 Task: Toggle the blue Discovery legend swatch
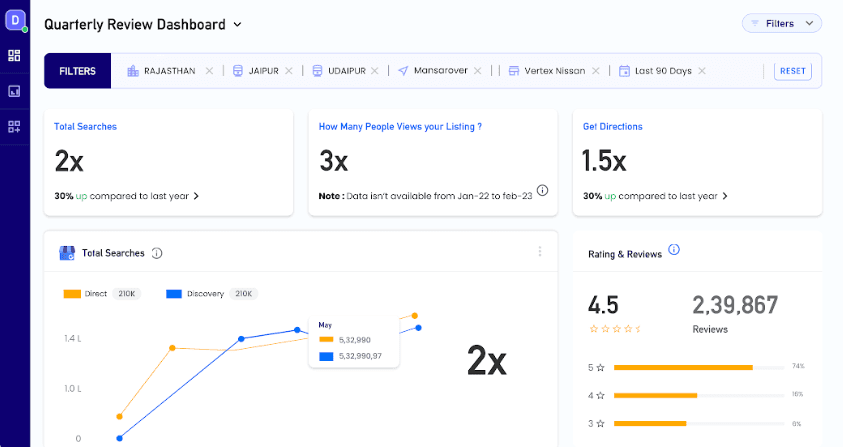tap(174, 294)
